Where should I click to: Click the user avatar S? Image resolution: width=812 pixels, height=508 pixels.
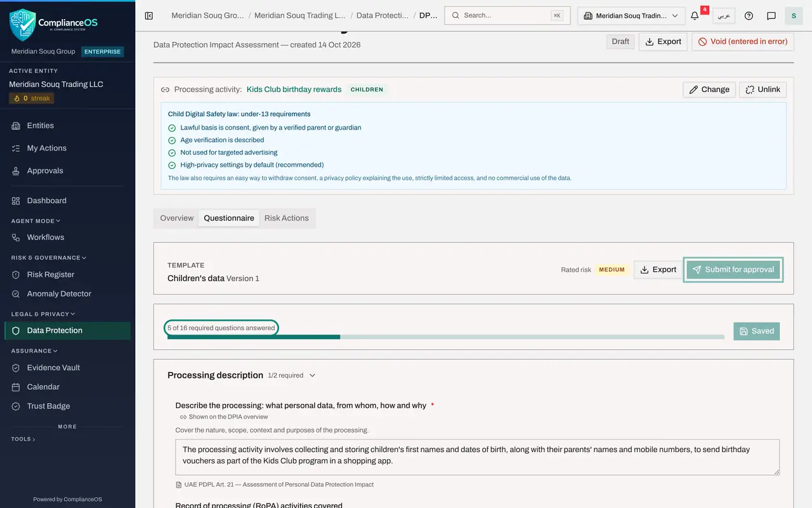pyautogui.click(x=794, y=16)
